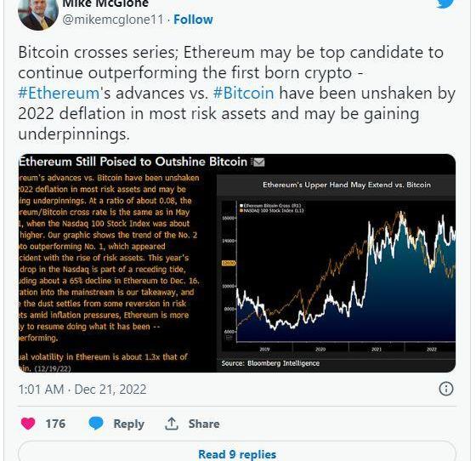Click the tweet text about Bitcoin crosses series
Viewport: 476px width, 461px height.
click(237, 94)
